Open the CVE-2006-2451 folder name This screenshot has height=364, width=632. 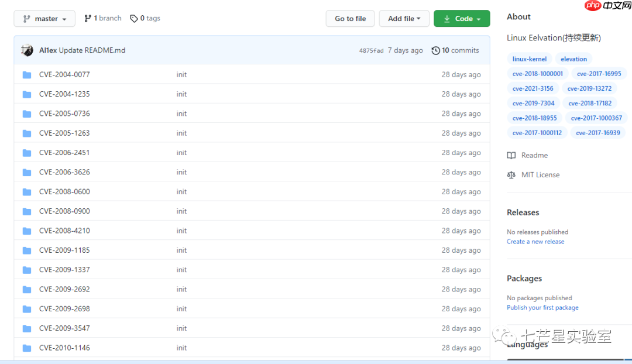pos(64,152)
